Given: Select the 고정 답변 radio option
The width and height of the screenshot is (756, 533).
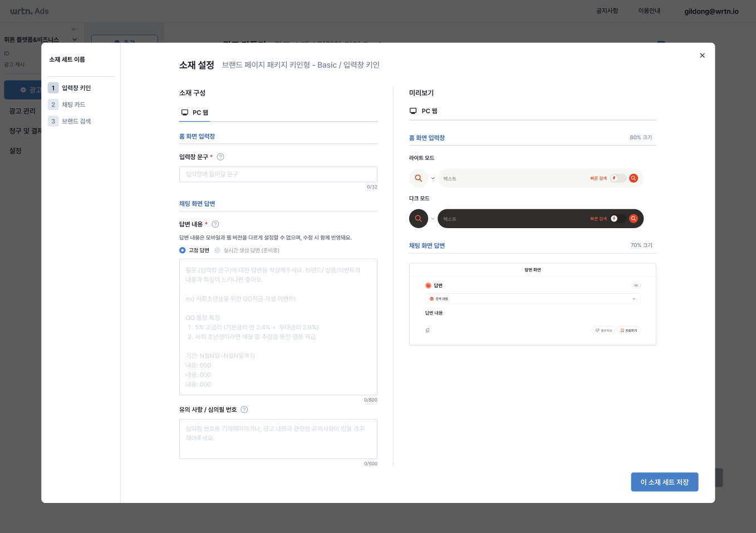Looking at the screenshot, I should (x=183, y=250).
